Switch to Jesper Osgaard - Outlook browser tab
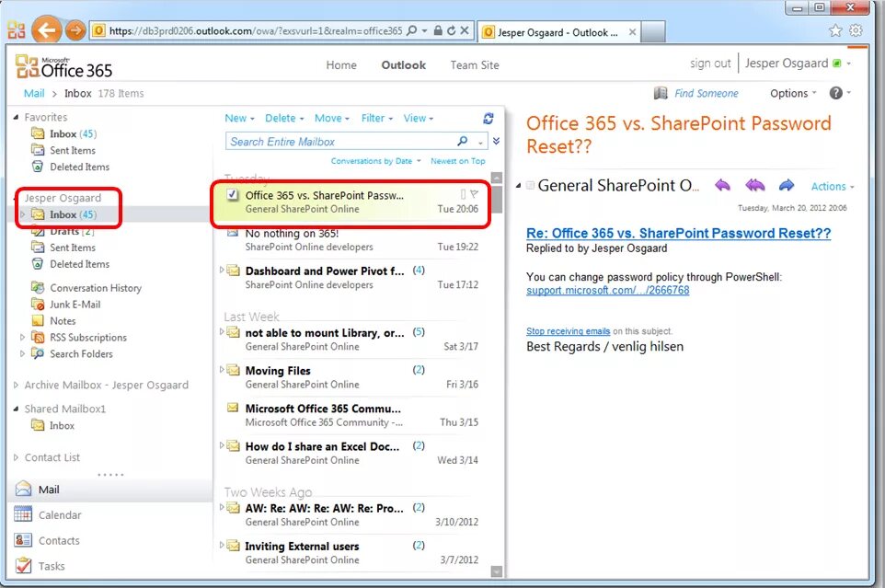The height and width of the screenshot is (588, 885). click(x=558, y=32)
